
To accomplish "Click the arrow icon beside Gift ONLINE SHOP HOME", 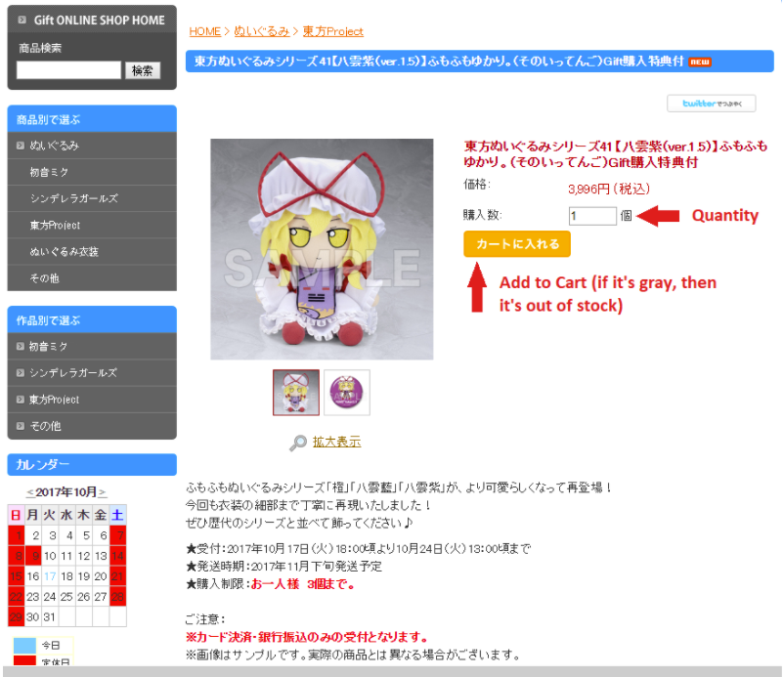I will (x=22, y=20).
